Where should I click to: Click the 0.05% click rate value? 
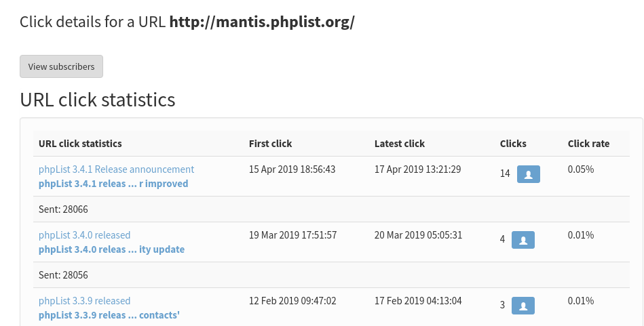[581, 169]
